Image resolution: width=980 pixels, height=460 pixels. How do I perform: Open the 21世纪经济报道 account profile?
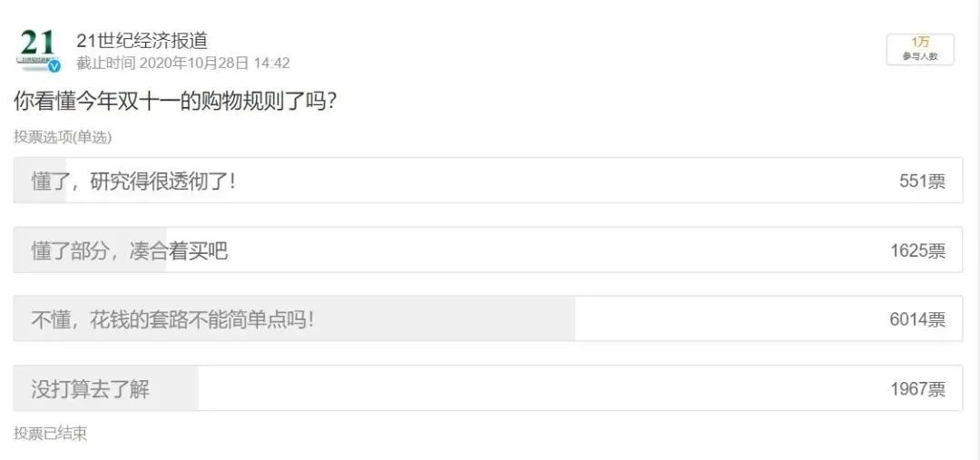[x=142, y=41]
